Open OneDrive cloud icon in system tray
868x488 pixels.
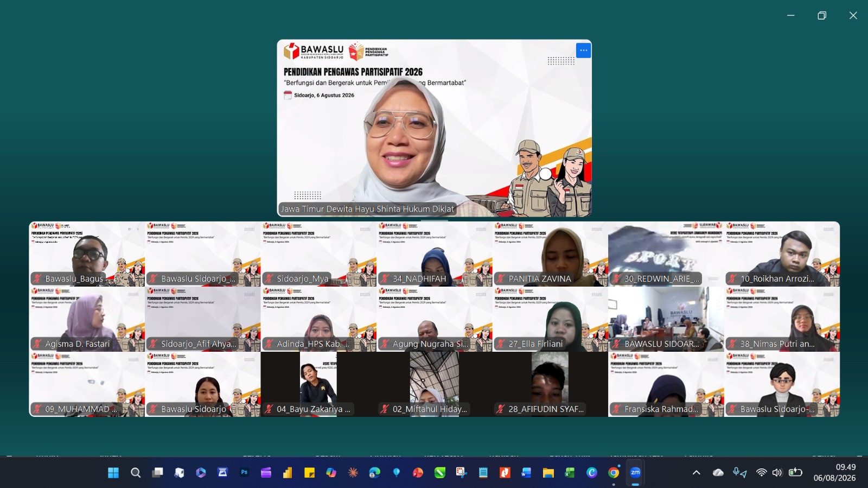click(718, 473)
